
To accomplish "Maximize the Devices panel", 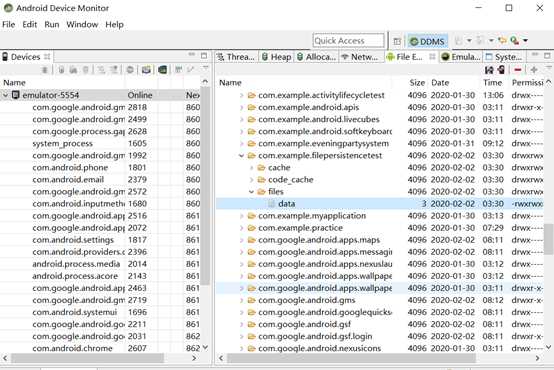I will pyautogui.click(x=204, y=56).
